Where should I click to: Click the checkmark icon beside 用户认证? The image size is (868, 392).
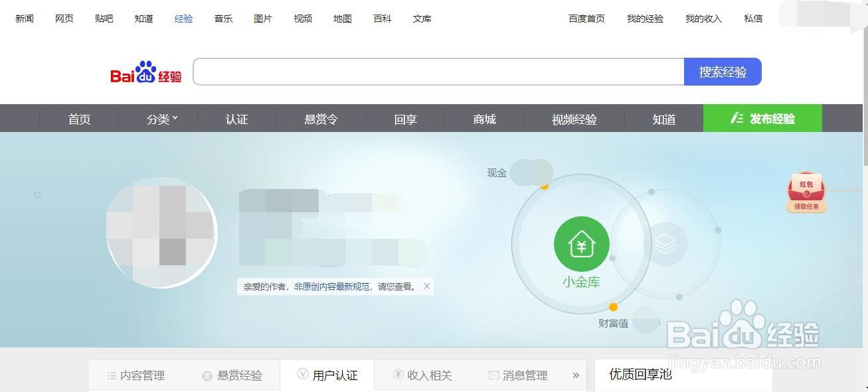(302, 375)
